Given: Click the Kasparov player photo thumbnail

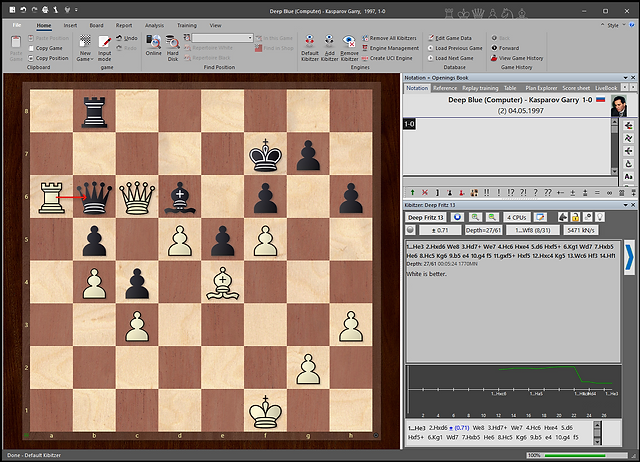Looking at the screenshot, I should click(x=618, y=105).
